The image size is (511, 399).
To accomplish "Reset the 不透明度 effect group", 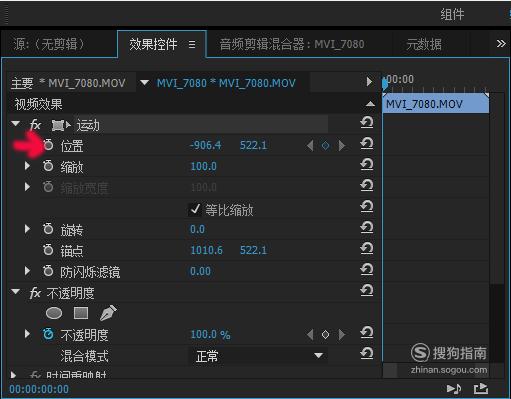I will [x=367, y=290].
